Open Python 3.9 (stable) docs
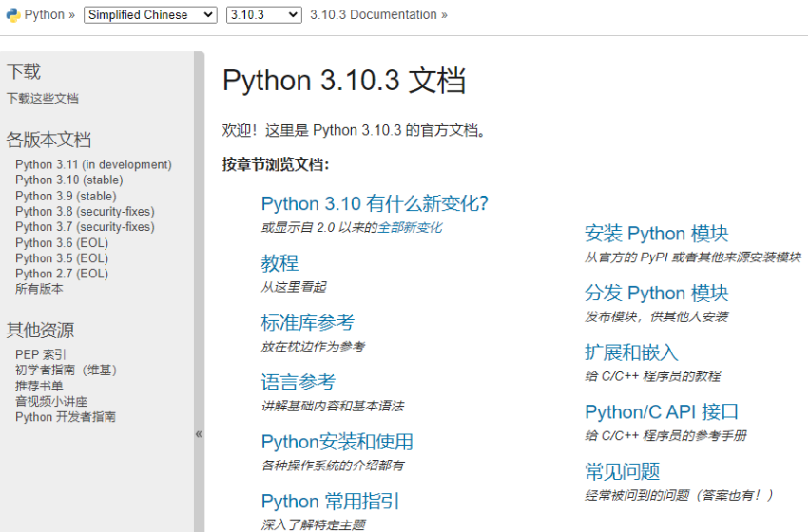The height and width of the screenshot is (532, 809). 66,196
